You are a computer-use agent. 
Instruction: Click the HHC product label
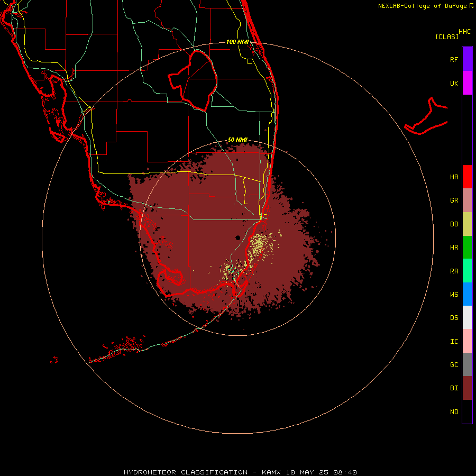coord(465,32)
